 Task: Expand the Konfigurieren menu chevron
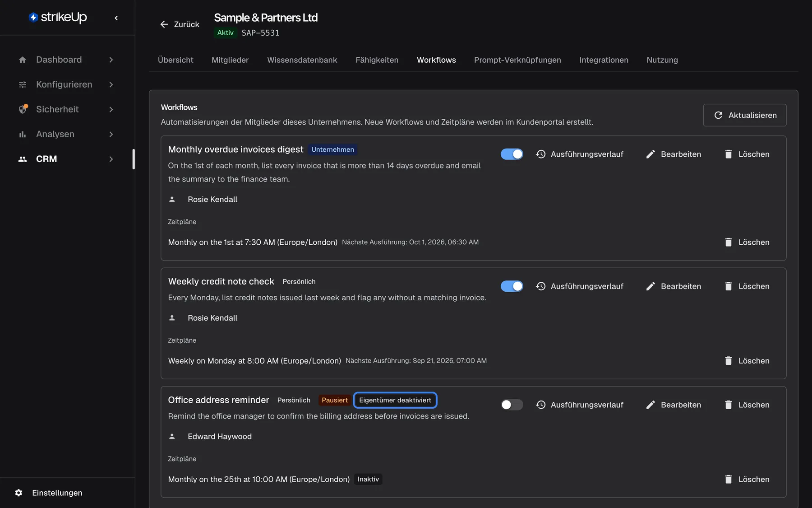pyautogui.click(x=111, y=85)
